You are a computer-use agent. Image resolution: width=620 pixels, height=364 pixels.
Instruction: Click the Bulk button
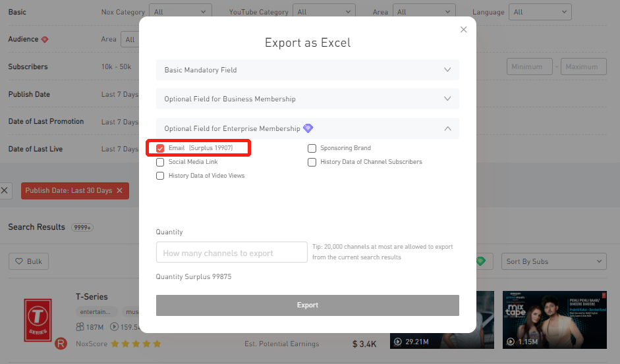click(28, 261)
